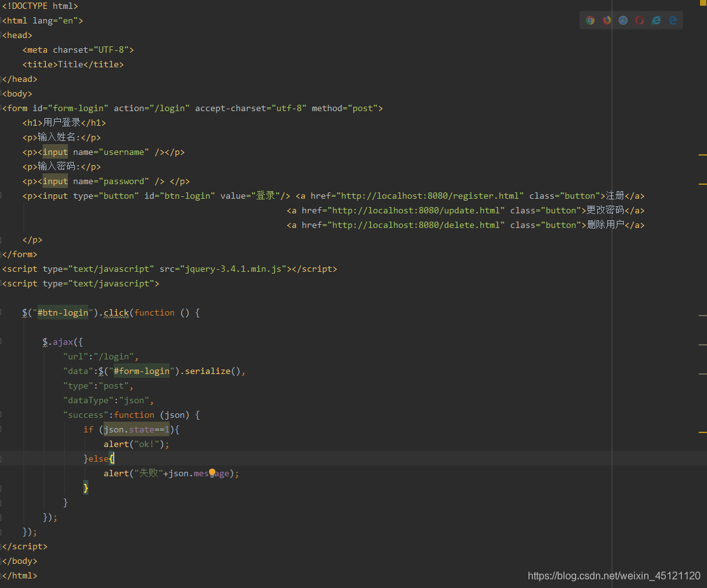This screenshot has width=707, height=588.
Task: Collapse fold marker at "success":function line
Action: pyautogui.click(x=1, y=415)
